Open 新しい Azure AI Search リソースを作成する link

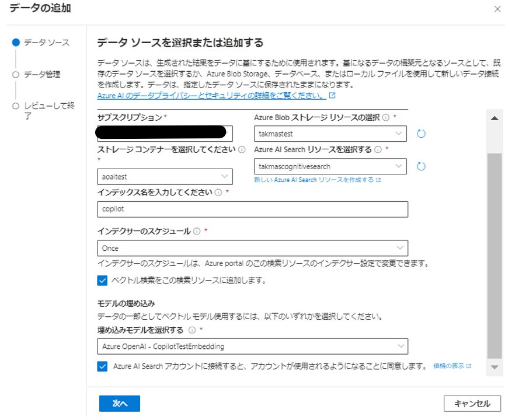(314, 180)
